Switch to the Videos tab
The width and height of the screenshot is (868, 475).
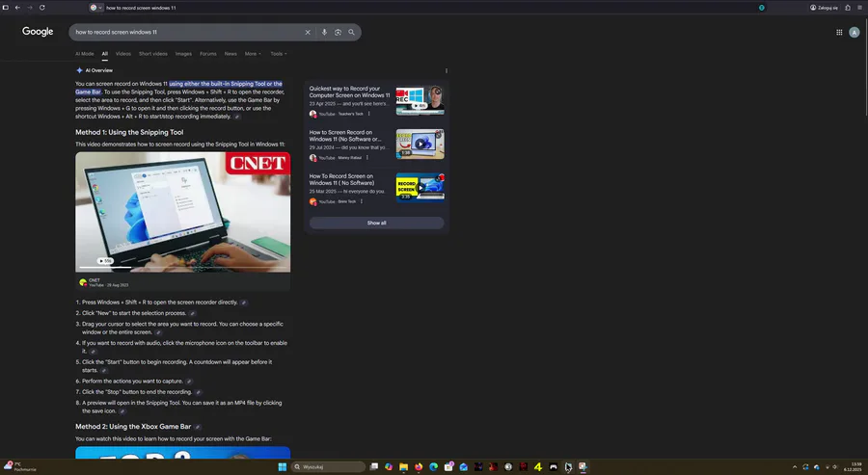click(x=122, y=54)
